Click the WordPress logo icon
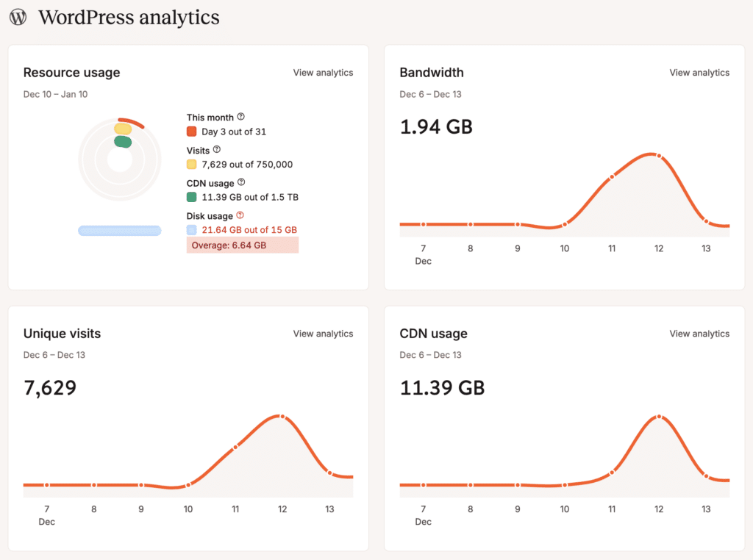 coord(18,16)
